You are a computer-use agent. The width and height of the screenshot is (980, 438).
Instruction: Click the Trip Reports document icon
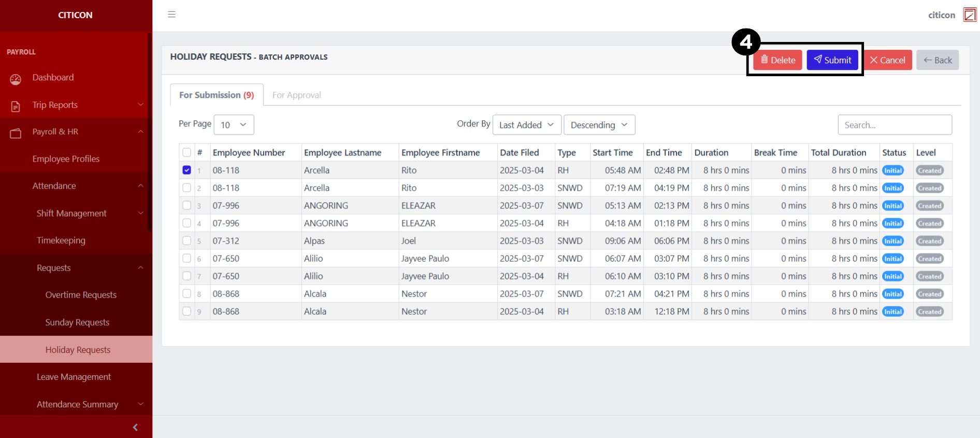16,106
